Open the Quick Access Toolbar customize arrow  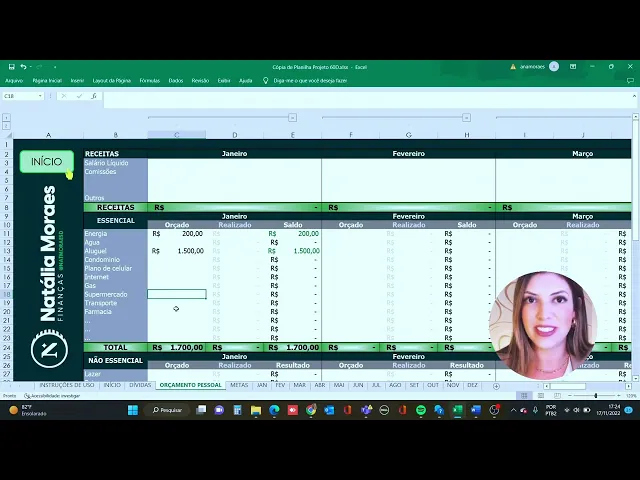55,67
